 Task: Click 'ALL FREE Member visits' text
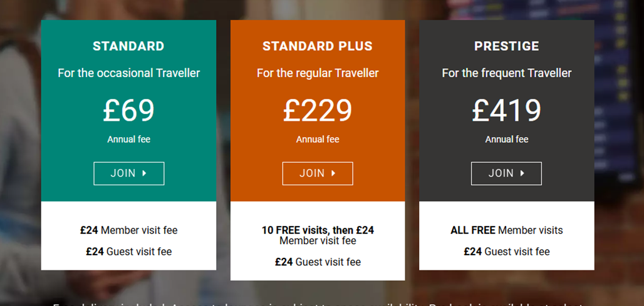click(x=506, y=230)
